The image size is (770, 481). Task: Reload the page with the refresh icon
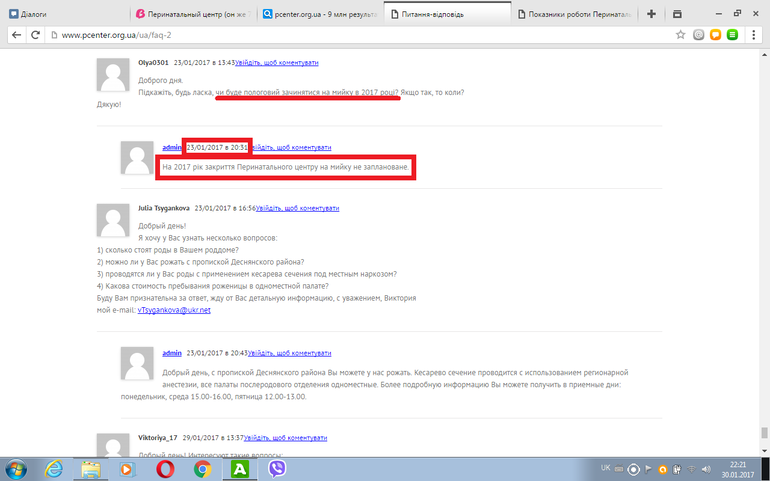[36, 35]
